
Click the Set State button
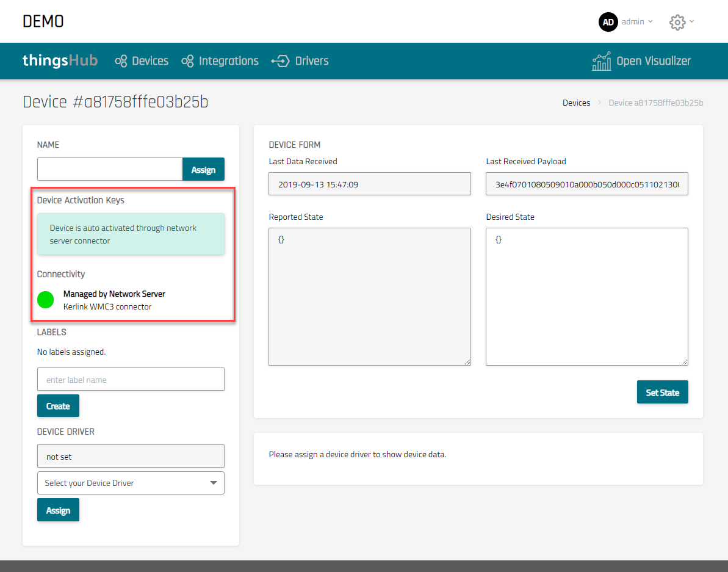point(662,393)
